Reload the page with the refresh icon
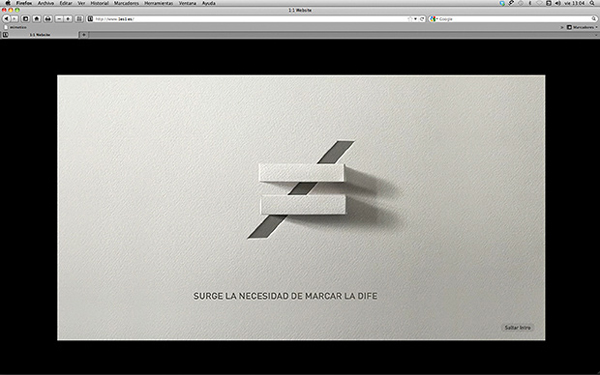 [422, 19]
